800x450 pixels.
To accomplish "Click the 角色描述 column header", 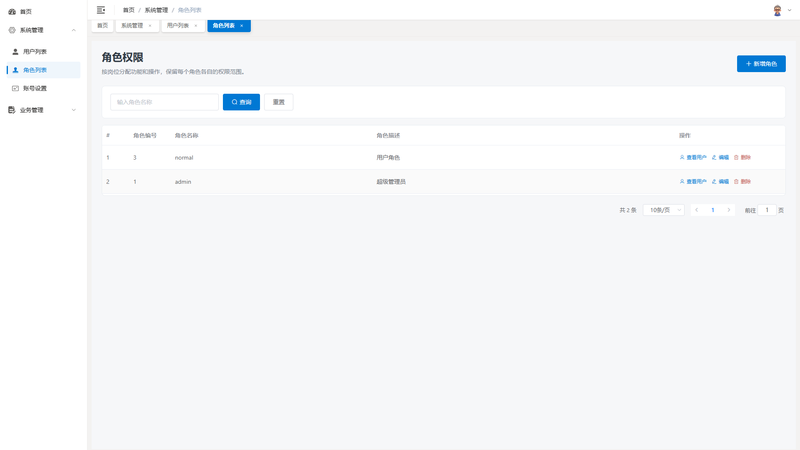I will pyautogui.click(x=388, y=136).
